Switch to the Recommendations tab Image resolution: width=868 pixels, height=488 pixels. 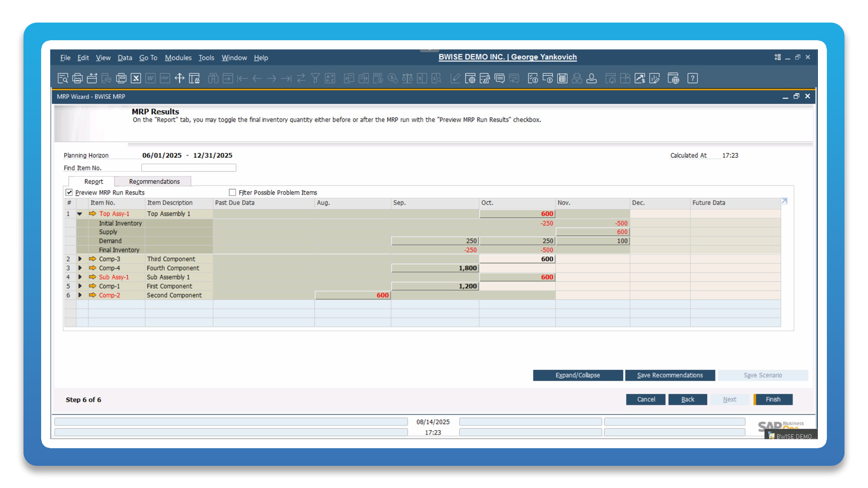pos(153,181)
